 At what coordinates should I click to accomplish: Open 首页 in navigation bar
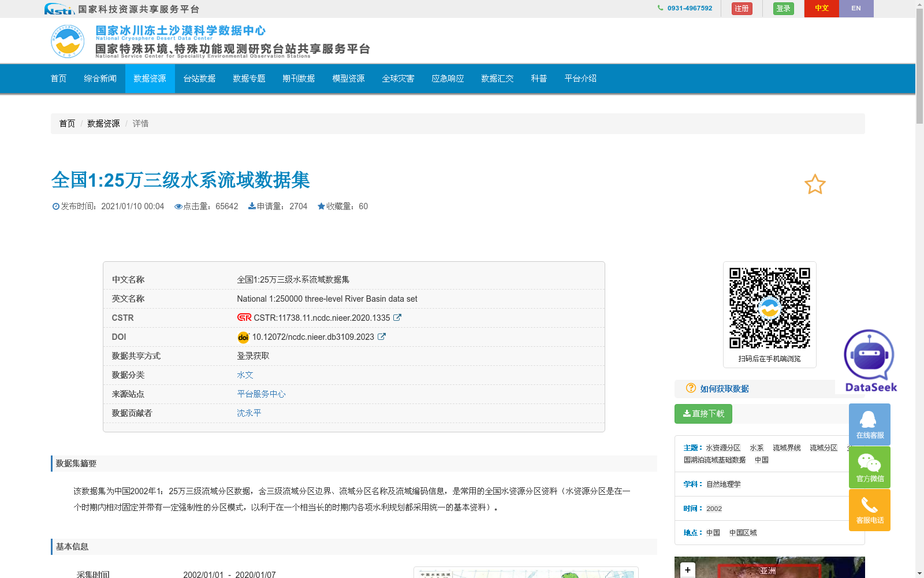tap(59, 79)
